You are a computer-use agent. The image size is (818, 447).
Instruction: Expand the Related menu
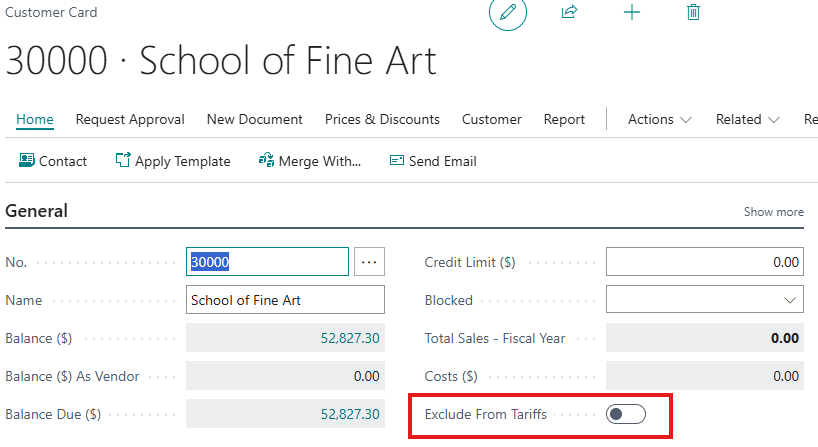tap(747, 119)
